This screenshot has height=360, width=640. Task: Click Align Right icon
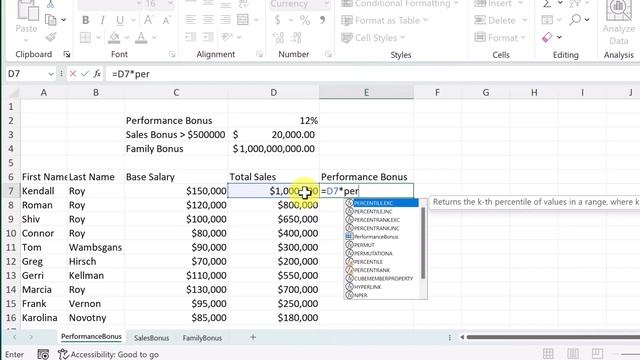[225, 20]
